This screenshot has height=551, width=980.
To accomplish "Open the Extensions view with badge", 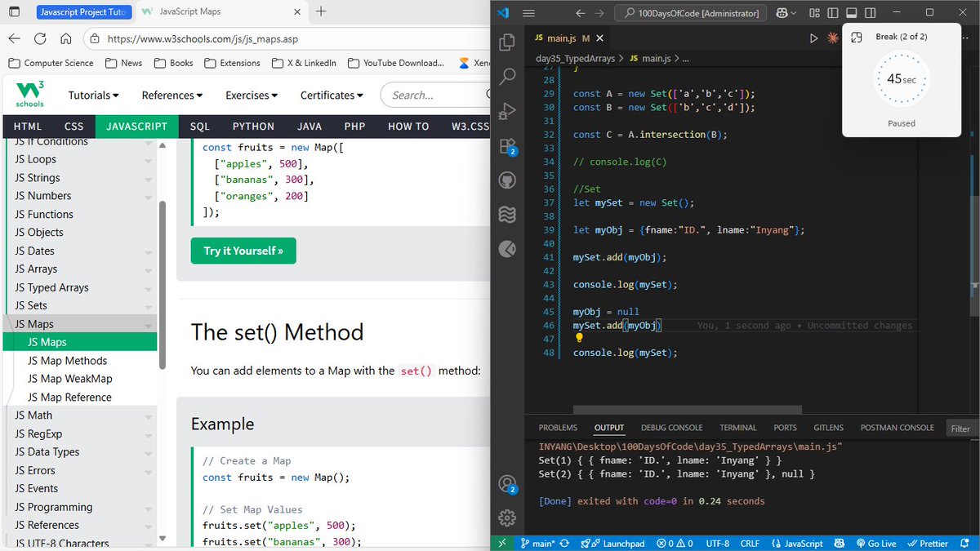I will click(507, 147).
